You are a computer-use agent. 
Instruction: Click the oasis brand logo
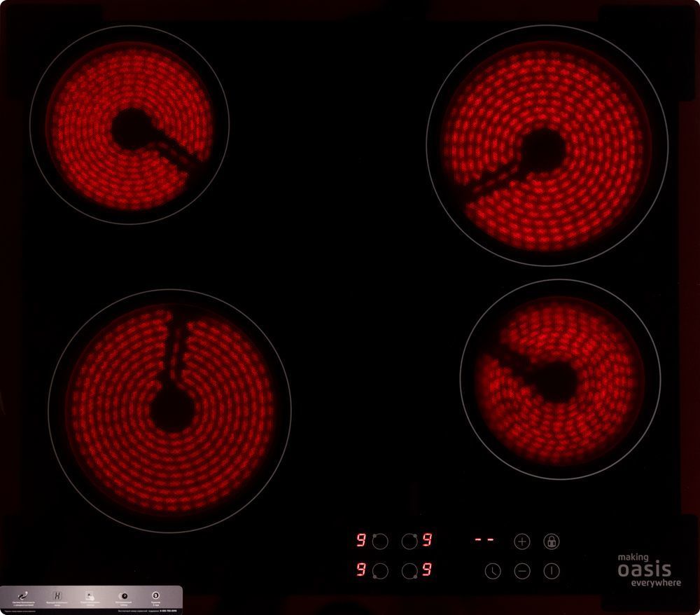[x=645, y=569]
